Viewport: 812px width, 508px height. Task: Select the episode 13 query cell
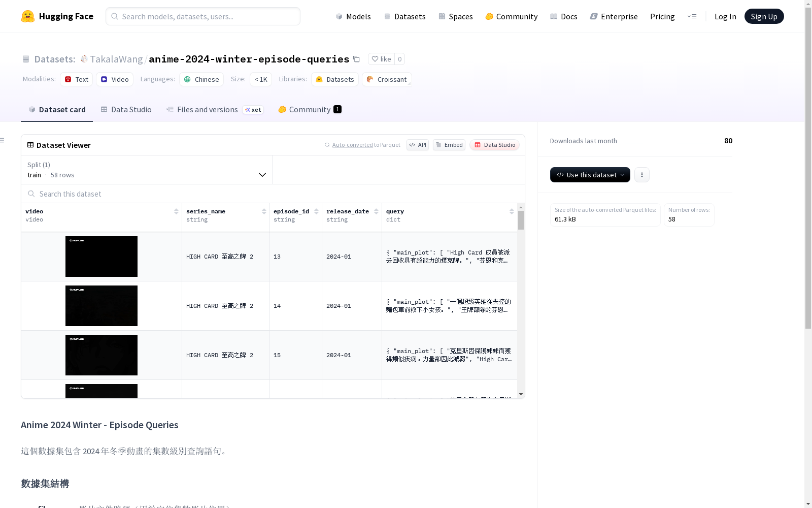click(x=450, y=257)
